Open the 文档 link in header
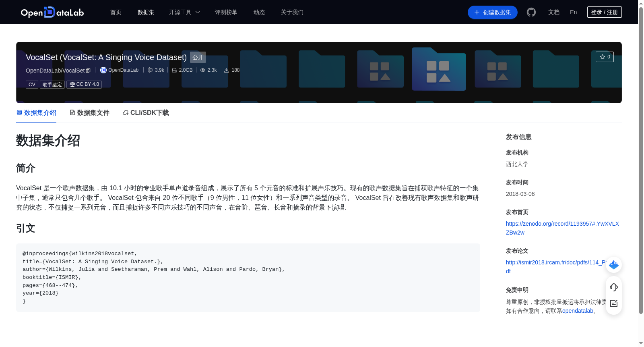644x347 pixels. [554, 12]
